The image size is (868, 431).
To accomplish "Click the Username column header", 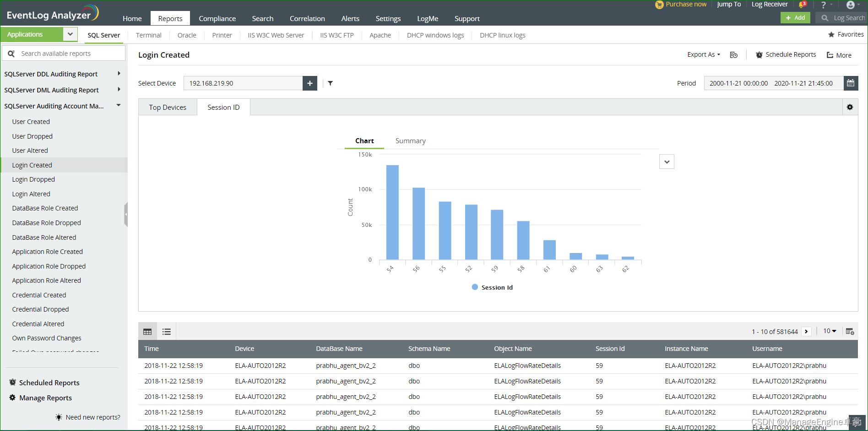I will (x=767, y=349).
